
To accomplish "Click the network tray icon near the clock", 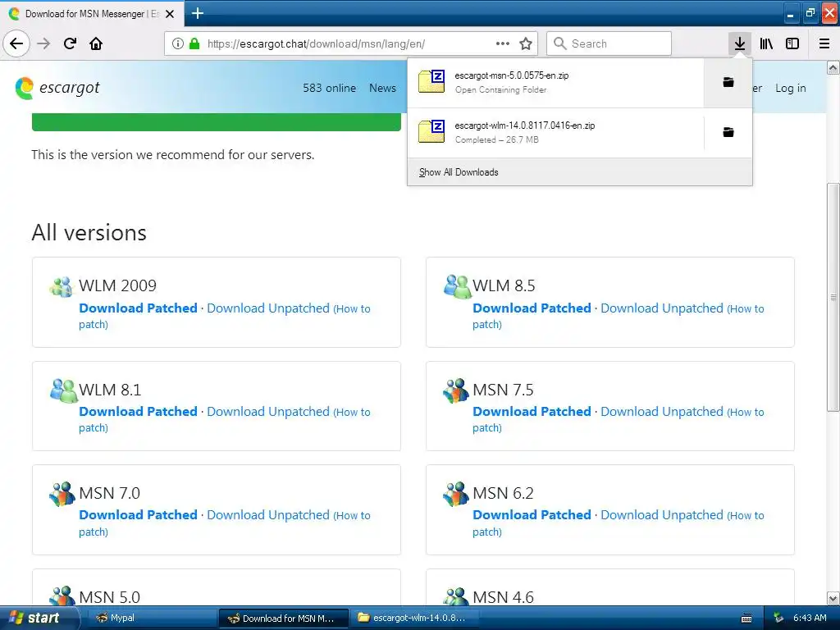I will (778, 618).
